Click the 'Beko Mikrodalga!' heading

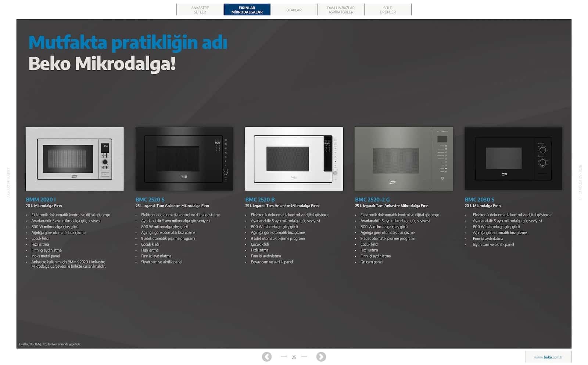tap(102, 64)
